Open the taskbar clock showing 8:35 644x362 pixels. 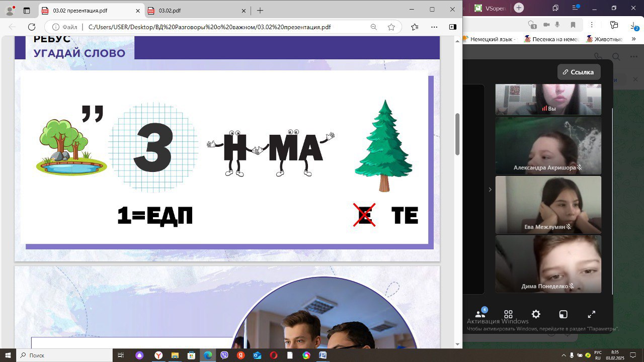pos(615,355)
